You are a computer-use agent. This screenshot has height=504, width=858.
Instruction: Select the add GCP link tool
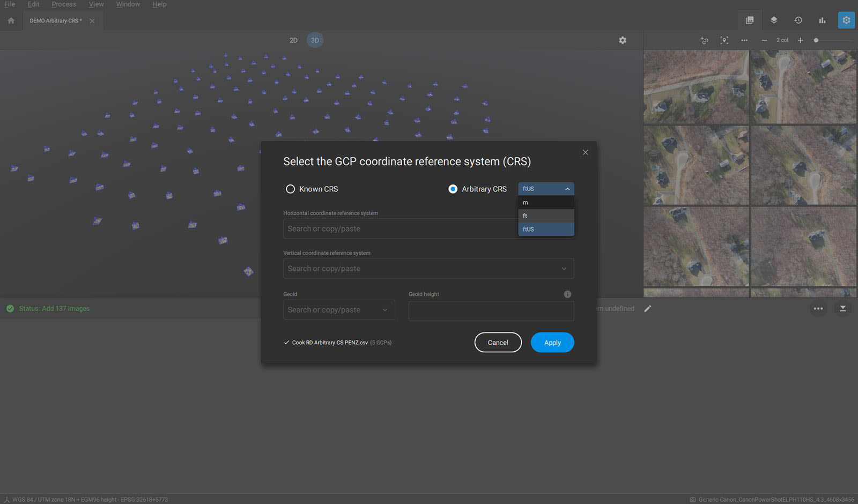704,40
